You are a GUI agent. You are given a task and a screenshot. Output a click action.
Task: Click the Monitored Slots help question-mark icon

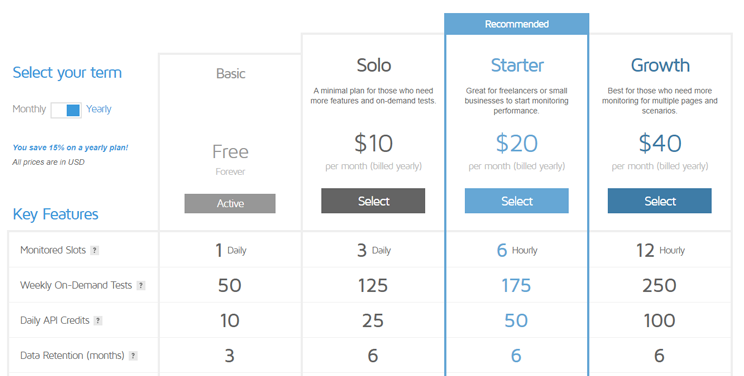click(95, 250)
